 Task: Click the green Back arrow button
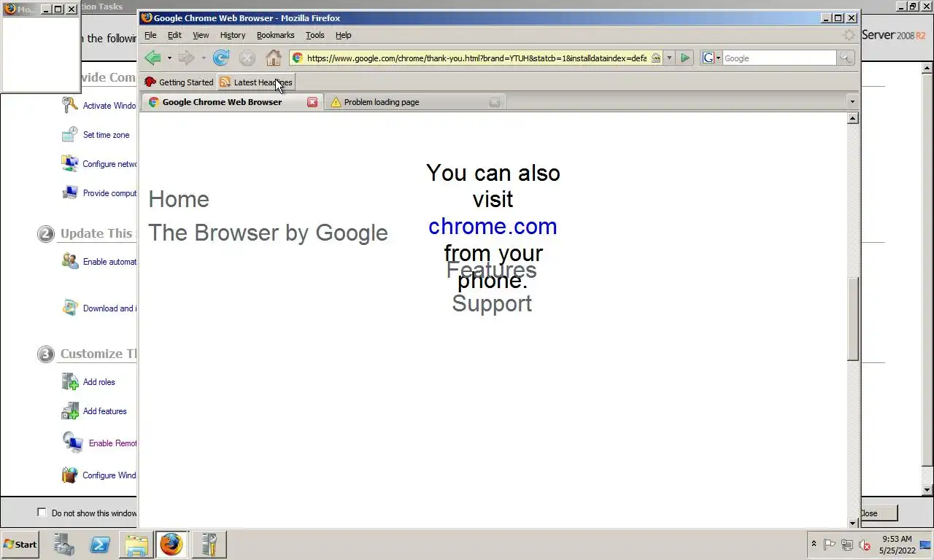pyautogui.click(x=153, y=58)
